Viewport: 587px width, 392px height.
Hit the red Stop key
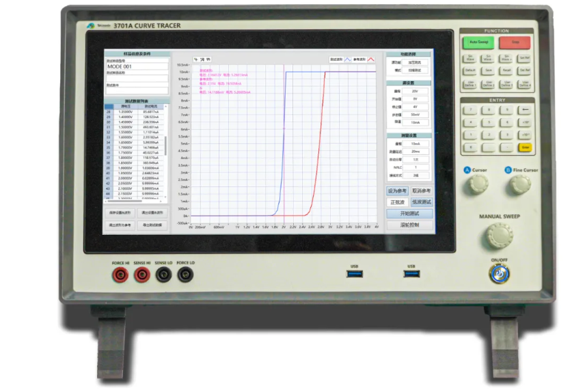(x=515, y=42)
